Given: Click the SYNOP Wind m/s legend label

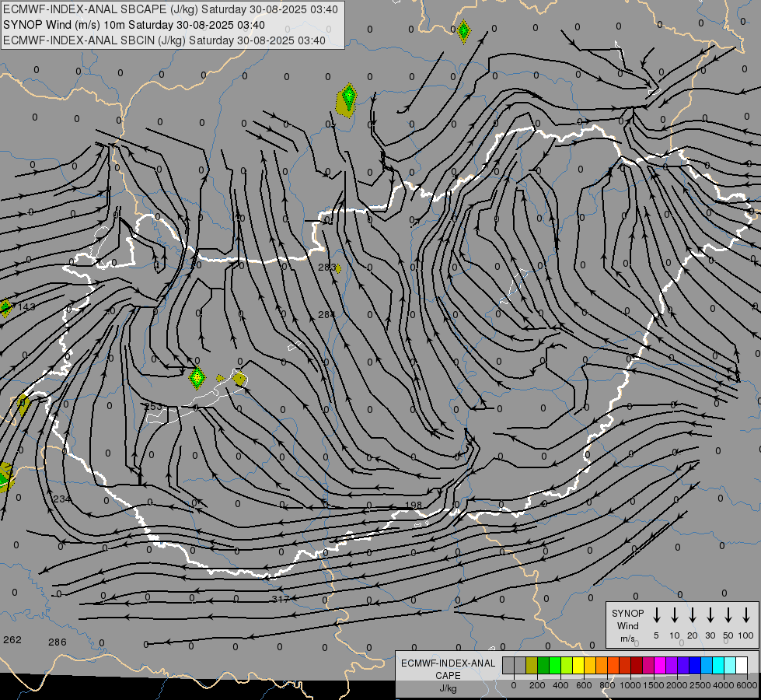Looking at the screenshot, I should click(627, 625).
